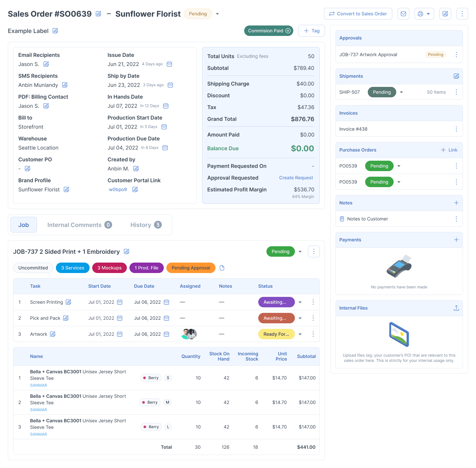This screenshot has width=476, height=468.
Task: Edit the Shipments section pencil icon
Action: click(x=456, y=76)
